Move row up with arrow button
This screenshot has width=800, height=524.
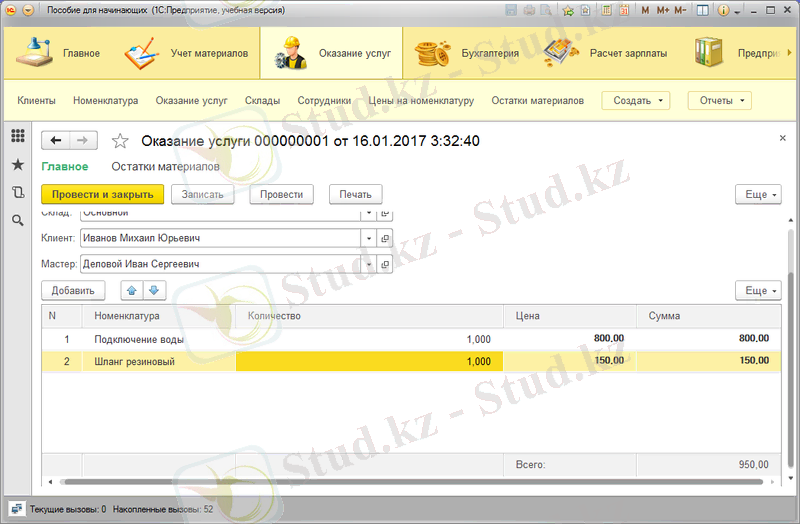pyautogui.click(x=132, y=290)
